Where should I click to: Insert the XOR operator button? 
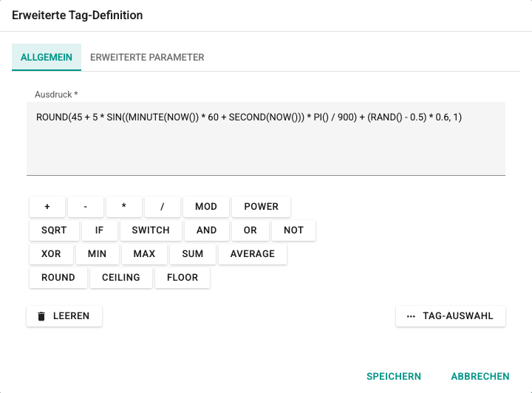pos(51,254)
